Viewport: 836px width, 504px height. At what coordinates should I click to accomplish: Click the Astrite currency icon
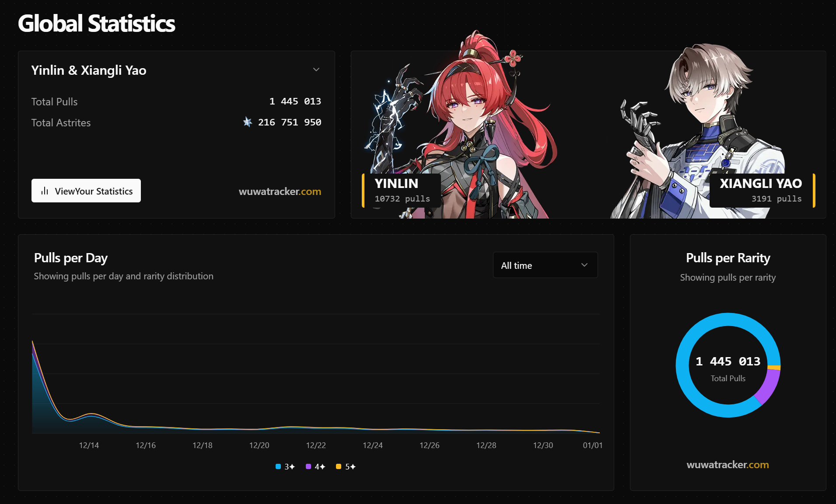(x=248, y=122)
